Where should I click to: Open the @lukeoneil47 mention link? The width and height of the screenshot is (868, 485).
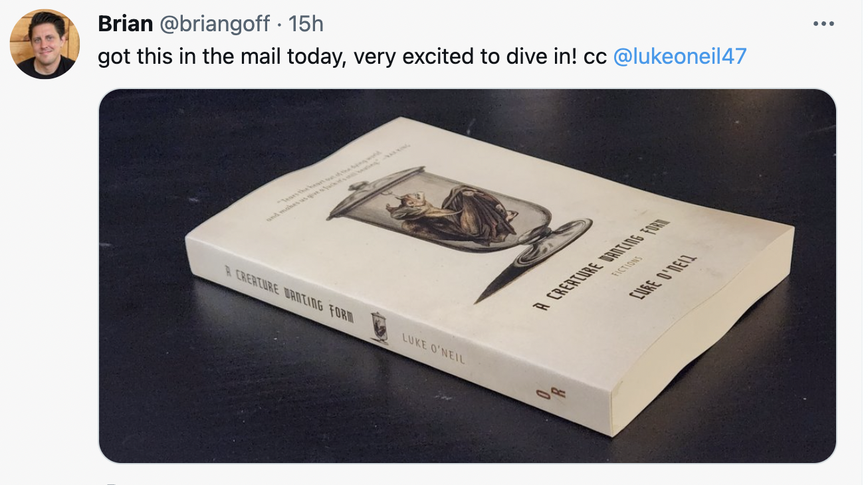(x=679, y=57)
